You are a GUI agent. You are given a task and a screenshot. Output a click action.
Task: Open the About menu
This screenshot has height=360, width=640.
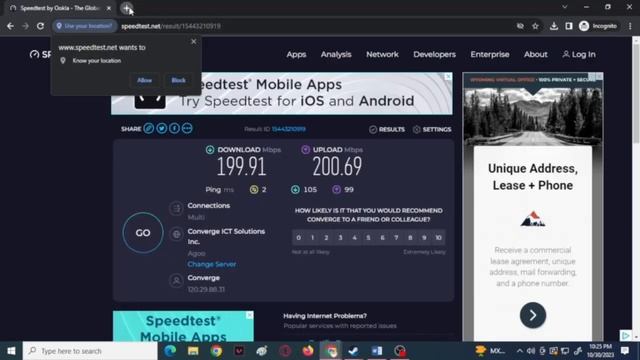[536, 54]
